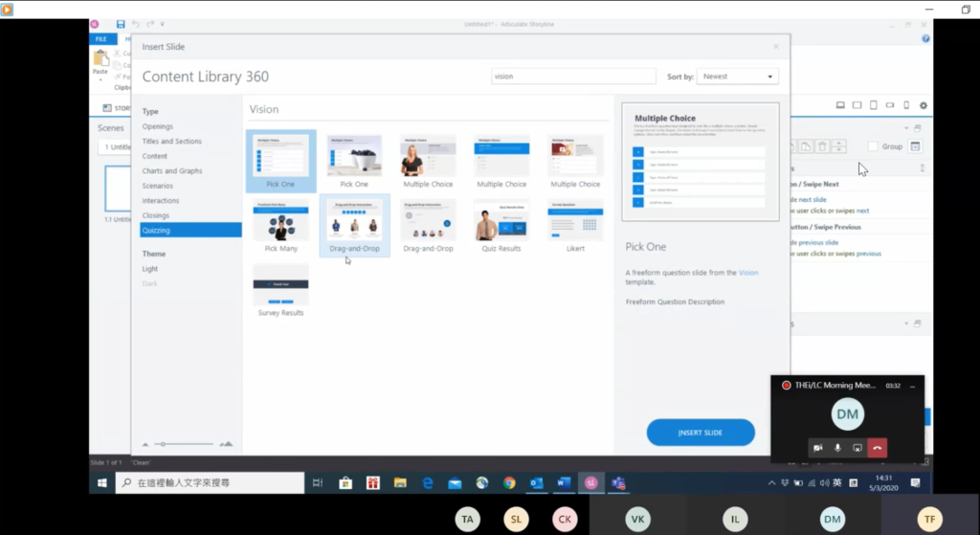Select the Likert slide thumbnail
Image resolution: width=980 pixels, height=535 pixels.
pyautogui.click(x=575, y=221)
